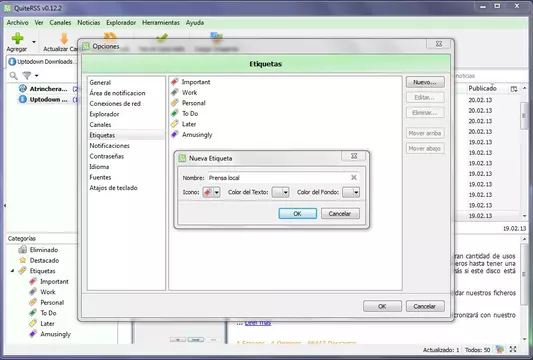The width and height of the screenshot is (533, 360).
Task: Open the Color del Texto picker
Action: tap(281, 192)
